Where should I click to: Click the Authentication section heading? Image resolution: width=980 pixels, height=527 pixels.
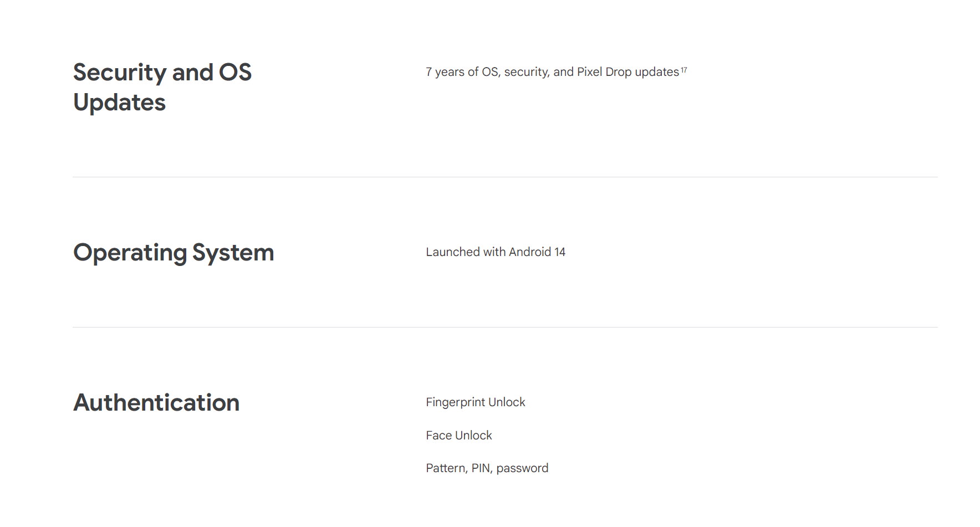156,402
